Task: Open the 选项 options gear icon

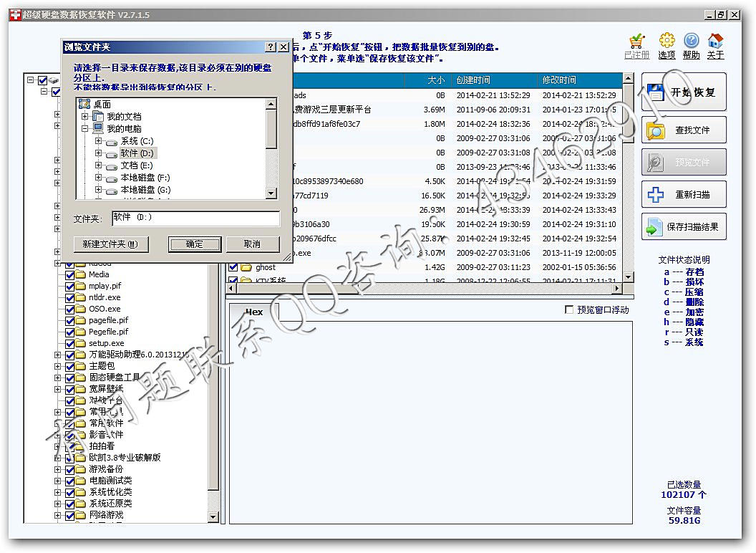Action: tap(666, 41)
